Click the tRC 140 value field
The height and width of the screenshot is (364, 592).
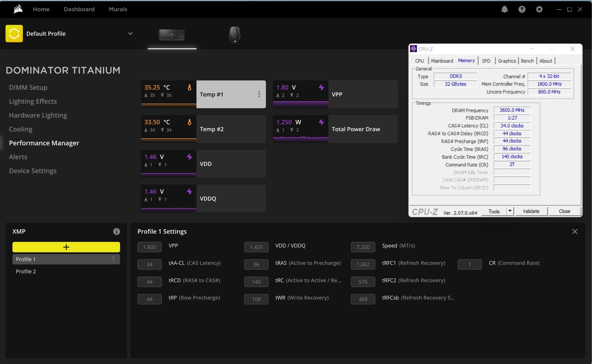click(x=256, y=282)
